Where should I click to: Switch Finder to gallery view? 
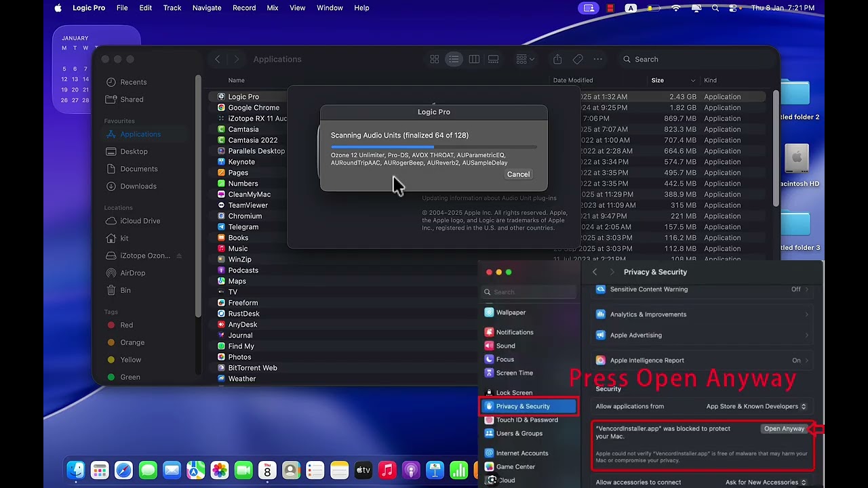(494, 60)
